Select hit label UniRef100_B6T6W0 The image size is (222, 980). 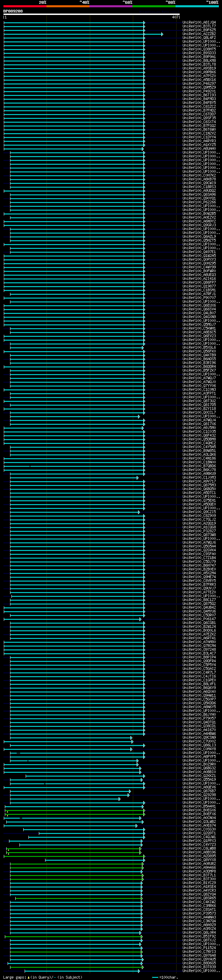199,129
